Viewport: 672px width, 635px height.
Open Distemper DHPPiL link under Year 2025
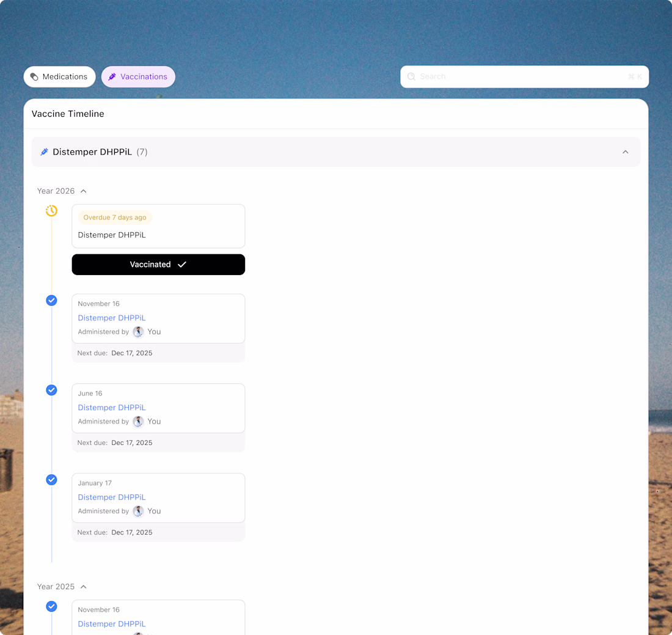(112, 624)
